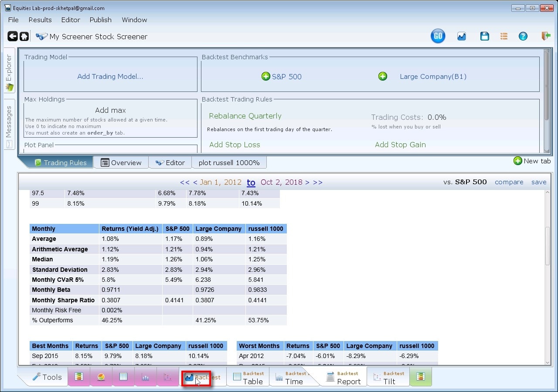This screenshot has height=392, width=558.
Task: Click the green plus beside Large Company(B1)
Action: [x=383, y=77]
